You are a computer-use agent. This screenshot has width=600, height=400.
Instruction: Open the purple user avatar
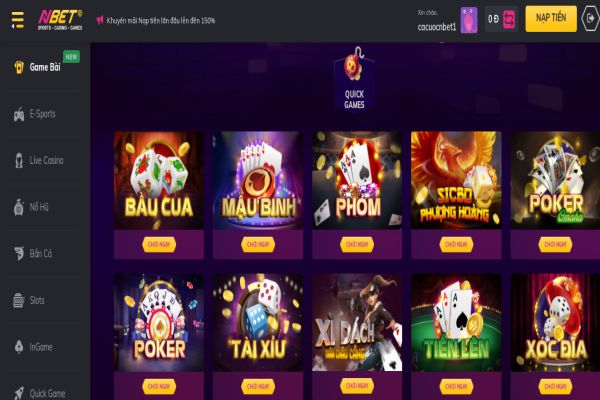pyautogui.click(x=469, y=20)
